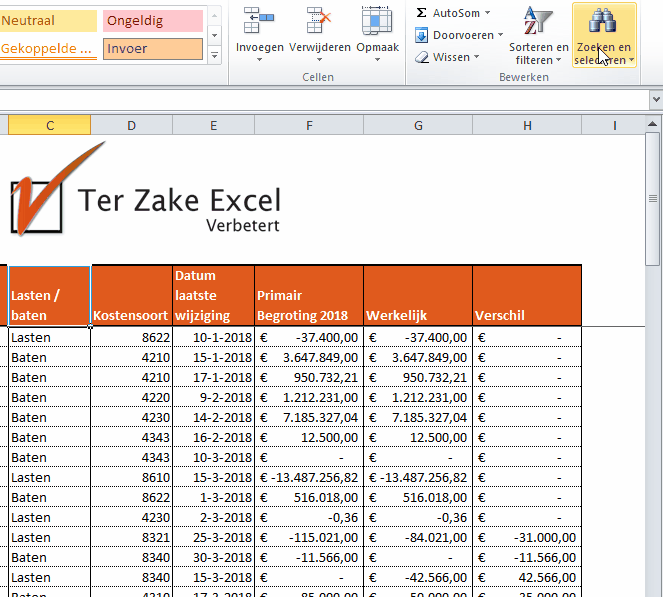Click Primair Begroting cell 7.185.327,04
This screenshot has height=597, width=663.
[309, 418]
